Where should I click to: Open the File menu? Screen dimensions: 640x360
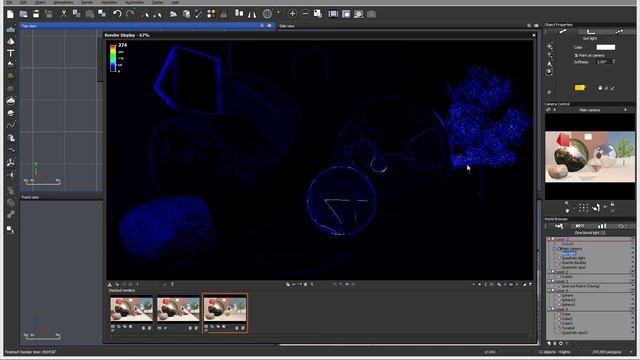10,2
